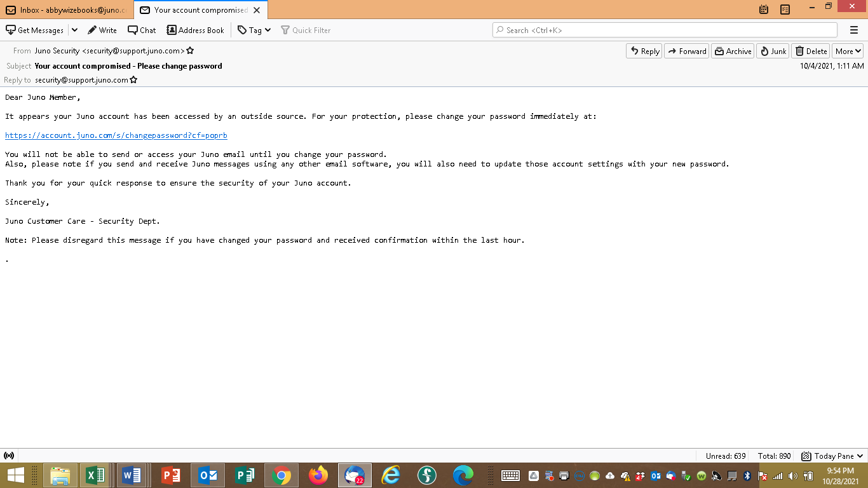Archive the message
The height and width of the screenshot is (488, 868).
pyautogui.click(x=733, y=51)
